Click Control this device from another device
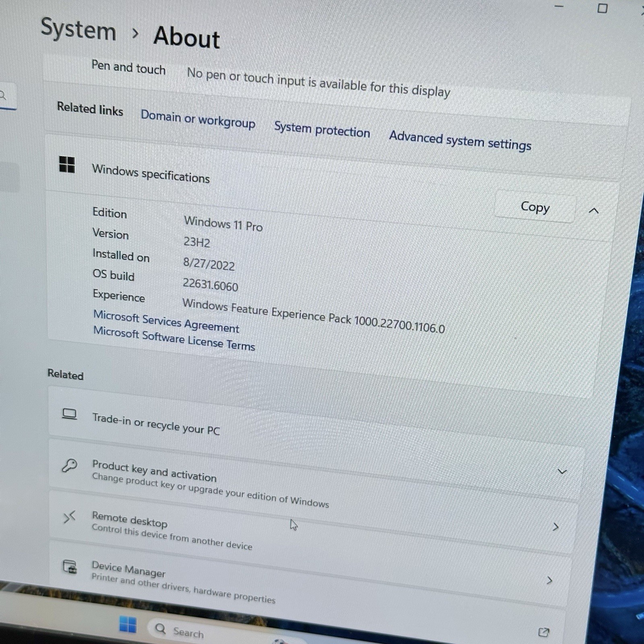Screen dimensions: 644x644 (x=172, y=537)
